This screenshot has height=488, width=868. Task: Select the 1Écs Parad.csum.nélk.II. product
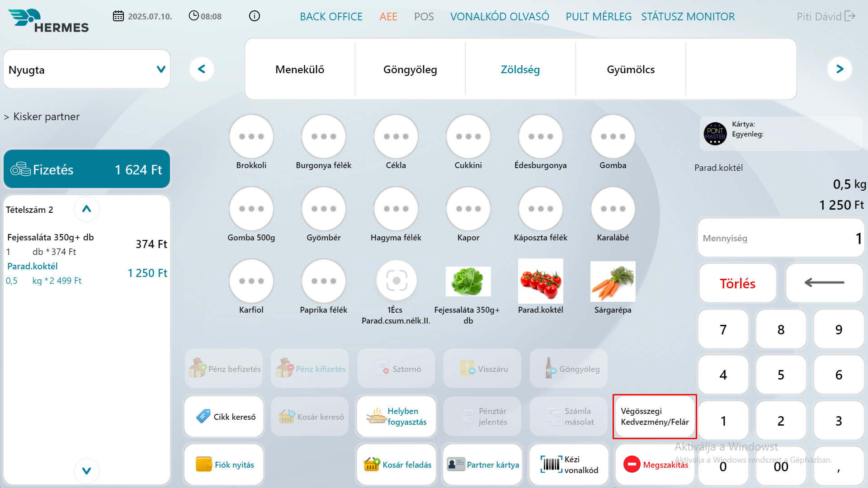396,281
